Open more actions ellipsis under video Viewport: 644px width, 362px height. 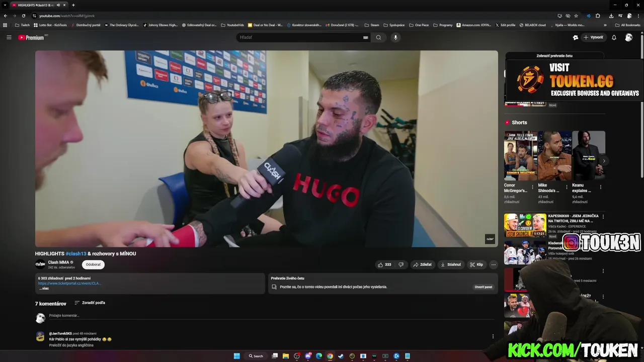(494, 264)
